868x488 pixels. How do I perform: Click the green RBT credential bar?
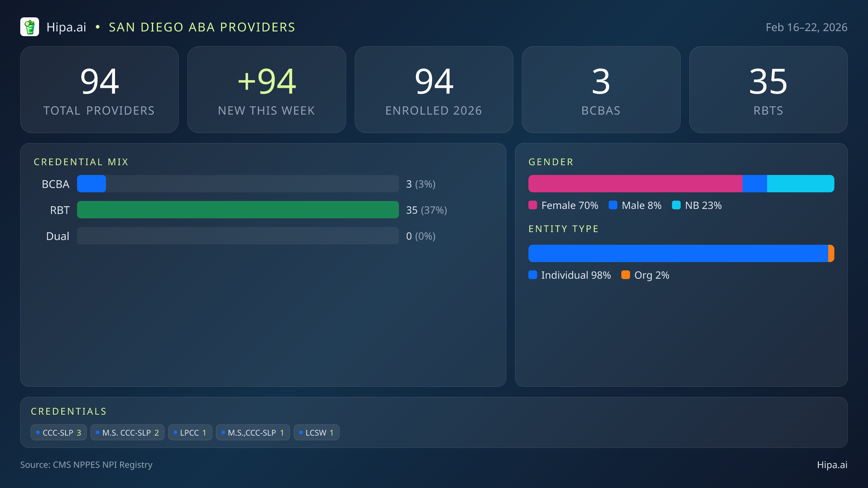(x=238, y=210)
